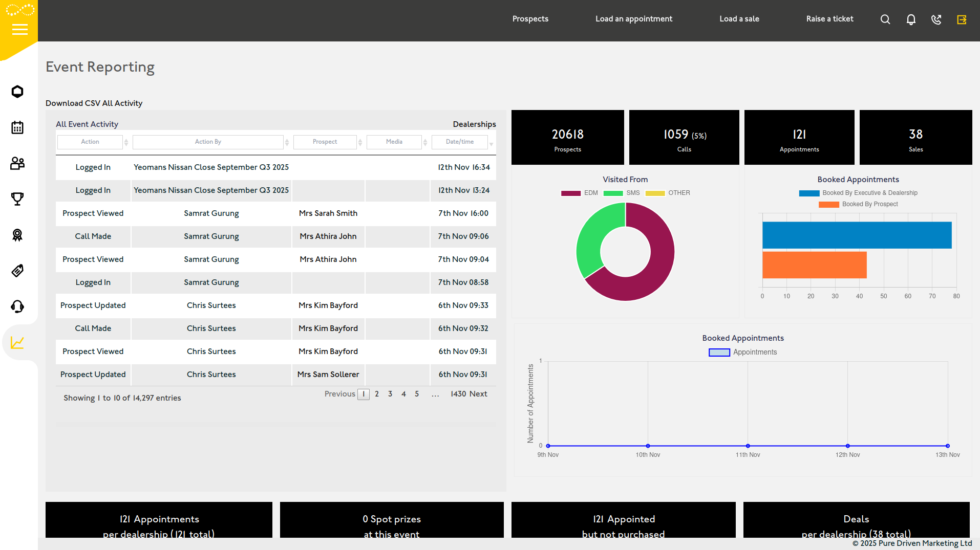Open search from the top bar
This screenshot has width=980, height=550.
point(885,19)
